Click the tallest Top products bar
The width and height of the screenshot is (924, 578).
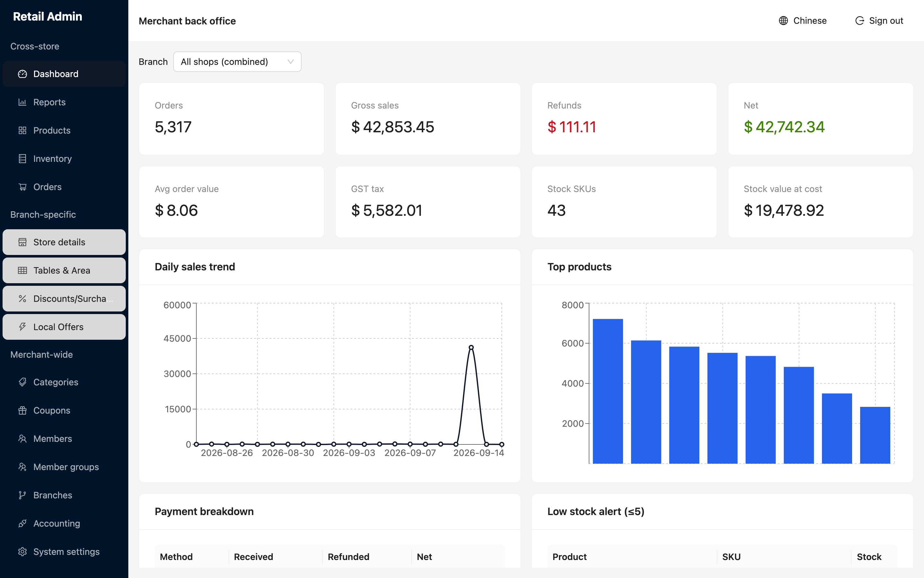coord(608,391)
